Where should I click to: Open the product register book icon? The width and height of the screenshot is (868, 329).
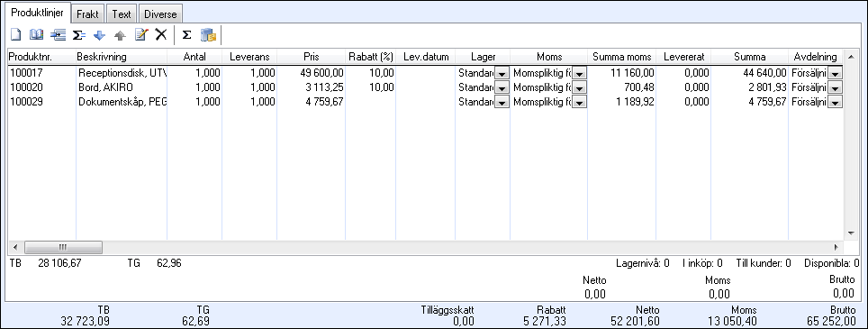coord(36,35)
